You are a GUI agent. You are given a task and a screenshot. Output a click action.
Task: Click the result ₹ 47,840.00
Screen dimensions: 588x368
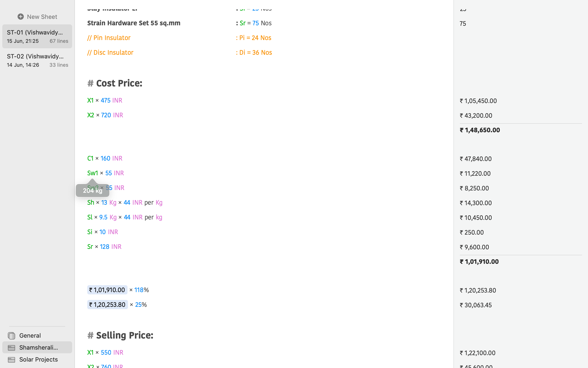click(x=476, y=159)
